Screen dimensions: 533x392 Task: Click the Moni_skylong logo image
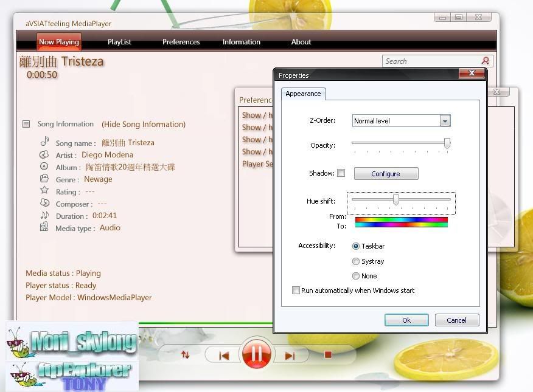(x=72, y=341)
